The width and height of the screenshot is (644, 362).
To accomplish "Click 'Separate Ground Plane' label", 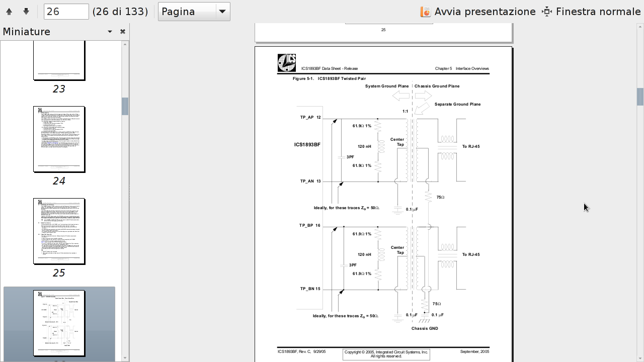I will click(458, 104).
